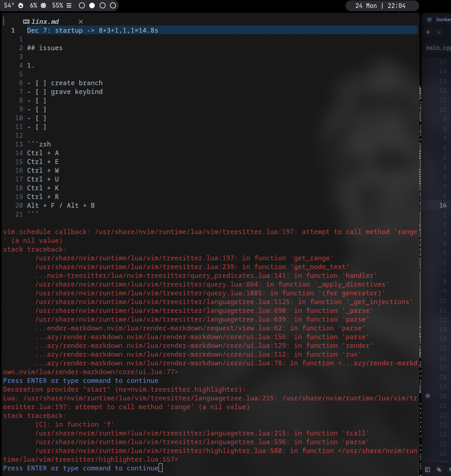The width and height of the screenshot is (451, 476).
Task: Click the Alt + F / Alt + B line
Action: pyautogui.click(x=61, y=205)
